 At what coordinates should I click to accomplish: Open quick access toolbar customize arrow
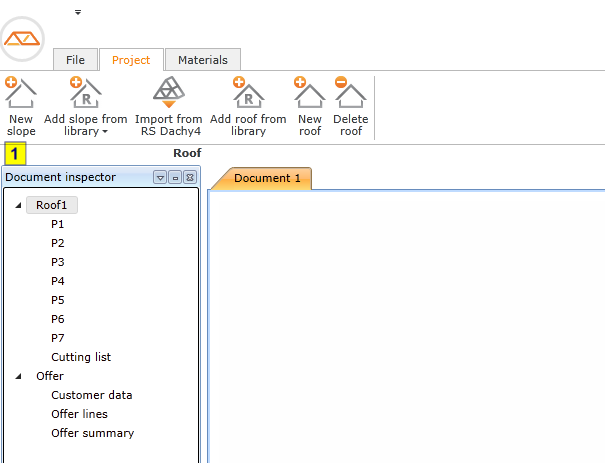[x=78, y=12]
